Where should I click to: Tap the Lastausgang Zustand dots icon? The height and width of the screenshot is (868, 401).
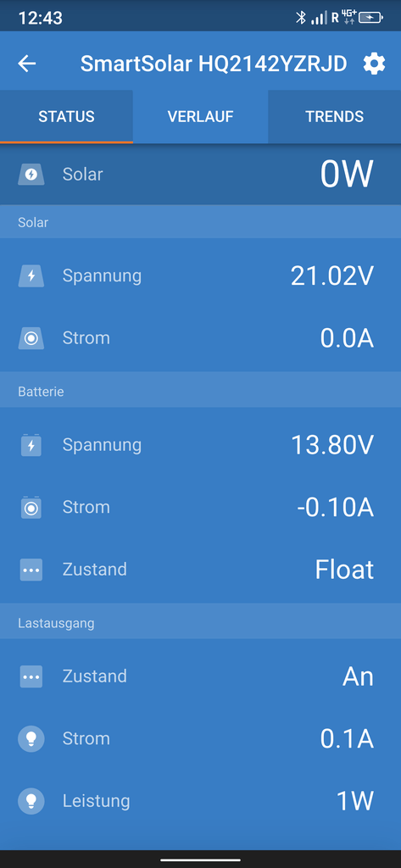click(31, 676)
